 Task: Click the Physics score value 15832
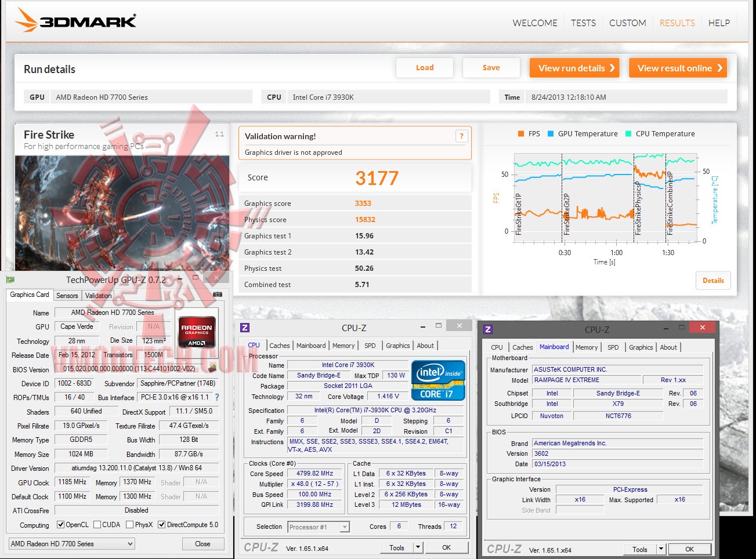(366, 220)
